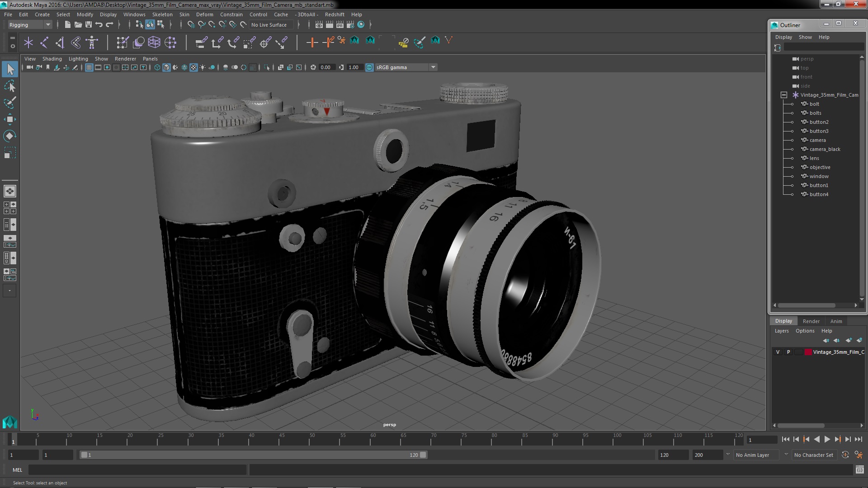This screenshot has height=488, width=868.
Task: Activate the Move tool in toolbox
Action: (10, 119)
